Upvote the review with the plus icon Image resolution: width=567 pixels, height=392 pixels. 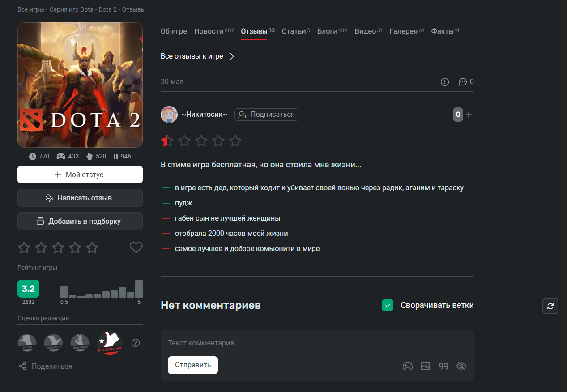469,115
